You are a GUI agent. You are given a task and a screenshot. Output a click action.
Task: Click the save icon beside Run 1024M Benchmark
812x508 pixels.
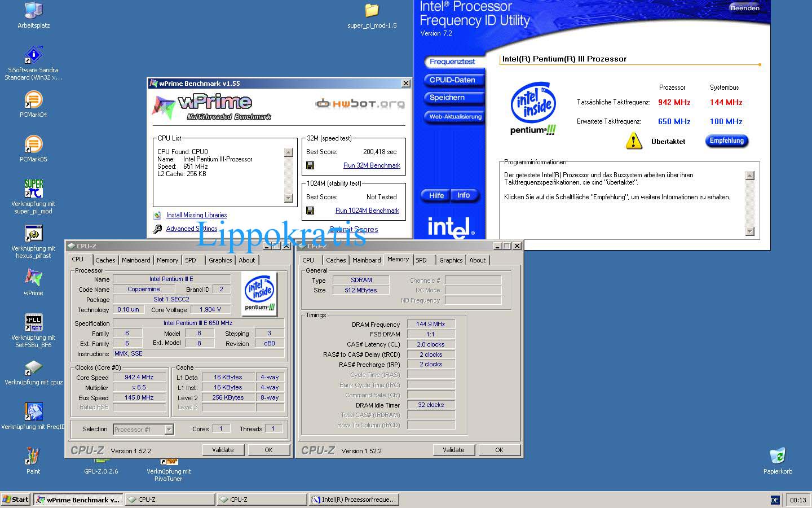(310, 211)
